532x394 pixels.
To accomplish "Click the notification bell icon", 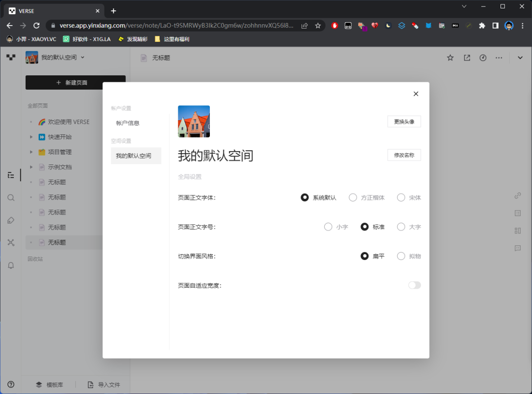I will tap(11, 265).
